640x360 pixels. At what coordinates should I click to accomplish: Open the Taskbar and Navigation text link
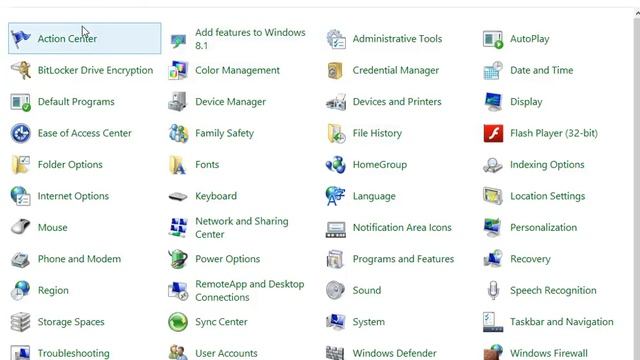click(x=562, y=322)
